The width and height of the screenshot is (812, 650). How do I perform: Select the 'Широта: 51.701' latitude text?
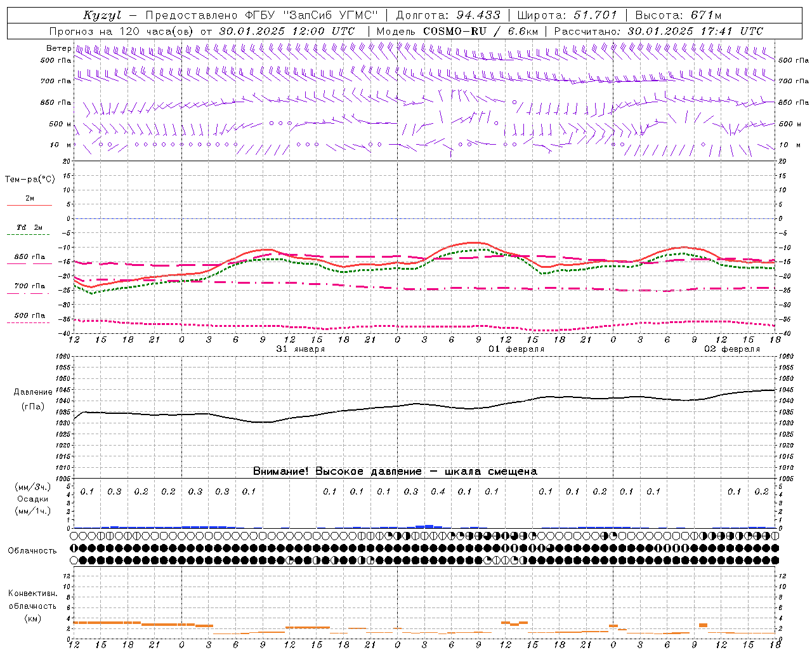pos(567,15)
